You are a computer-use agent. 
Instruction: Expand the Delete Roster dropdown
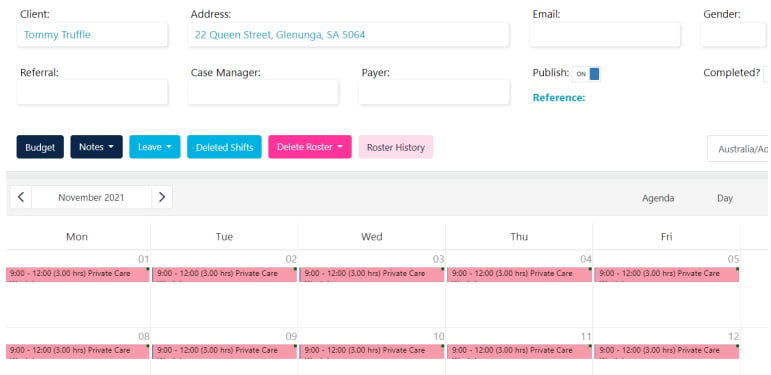[x=310, y=147]
